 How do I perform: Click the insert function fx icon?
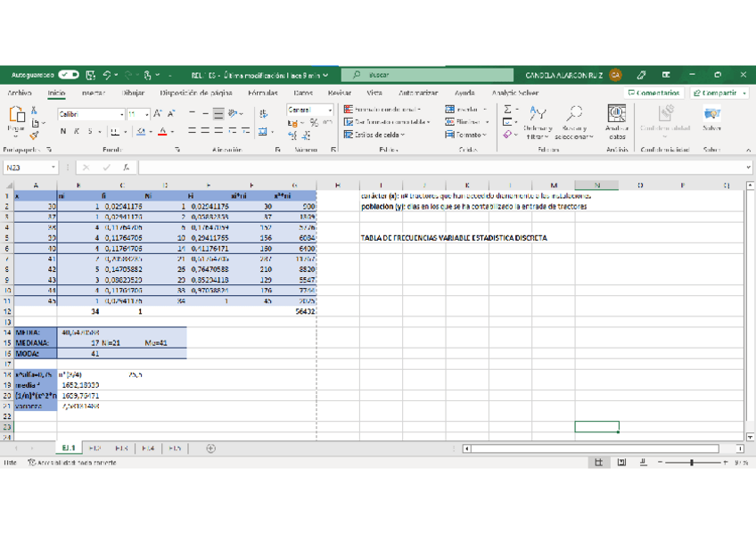pos(127,168)
